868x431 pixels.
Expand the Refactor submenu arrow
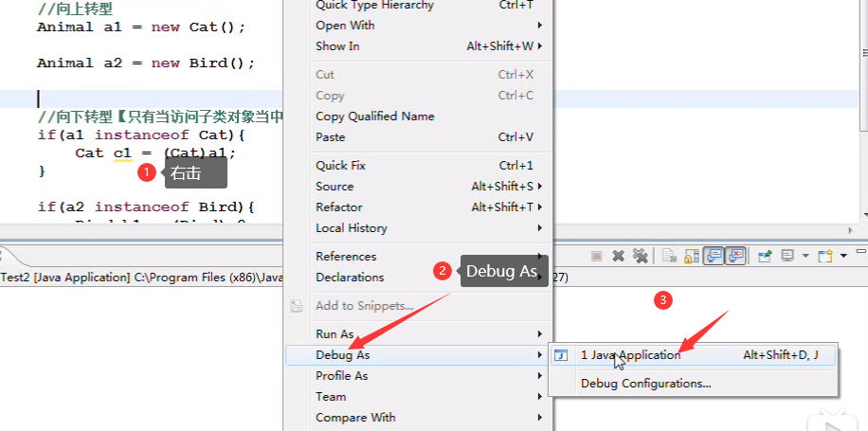[540, 207]
